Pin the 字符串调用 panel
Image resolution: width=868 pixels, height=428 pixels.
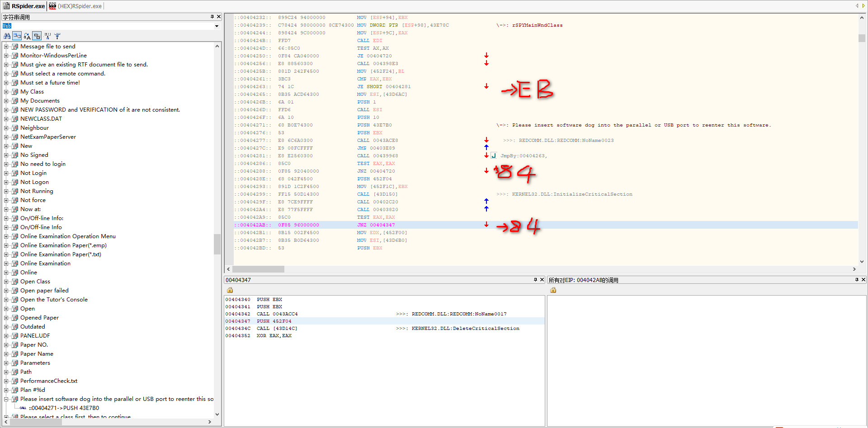coord(212,17)
